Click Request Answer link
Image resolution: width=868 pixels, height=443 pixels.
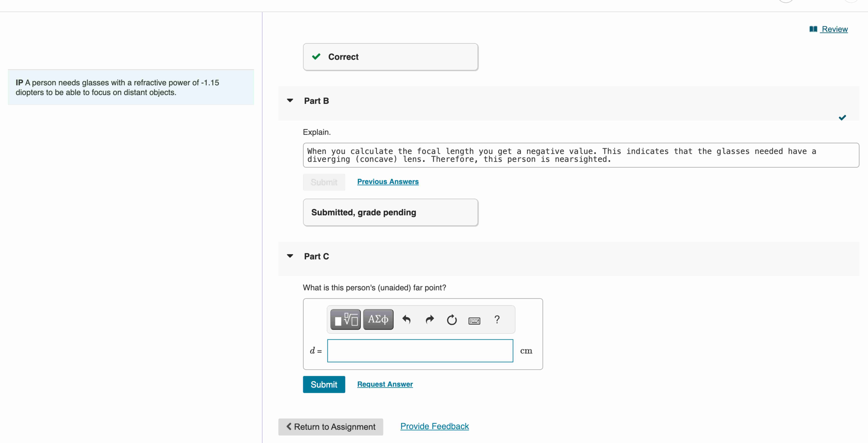pyautogui.click(x=385, y=384)
